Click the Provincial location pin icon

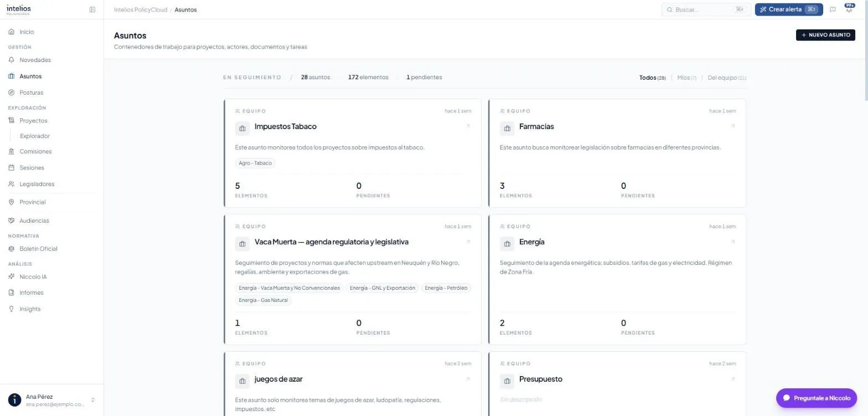(x=12, y=202)
